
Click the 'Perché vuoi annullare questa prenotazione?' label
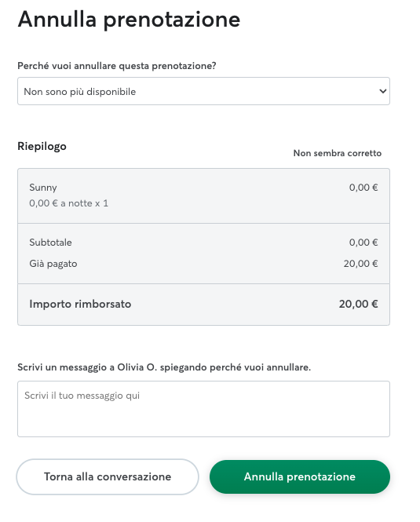point(116,66)
